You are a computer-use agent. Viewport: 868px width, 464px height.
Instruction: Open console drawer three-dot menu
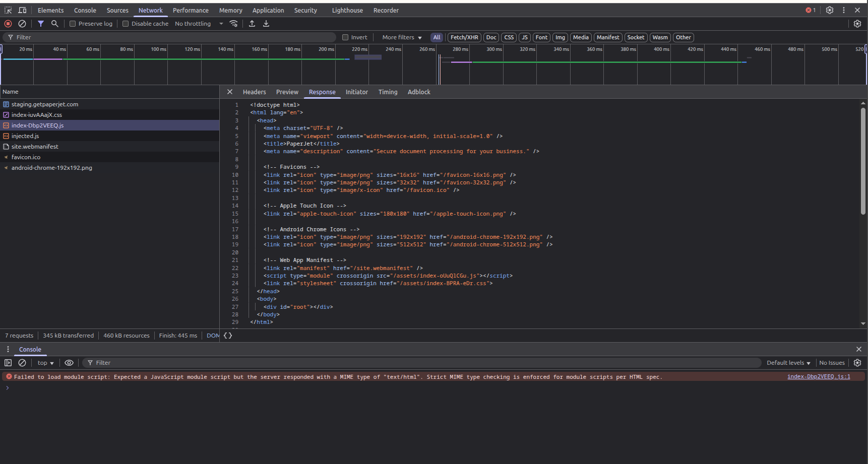(x=8, y=349)
